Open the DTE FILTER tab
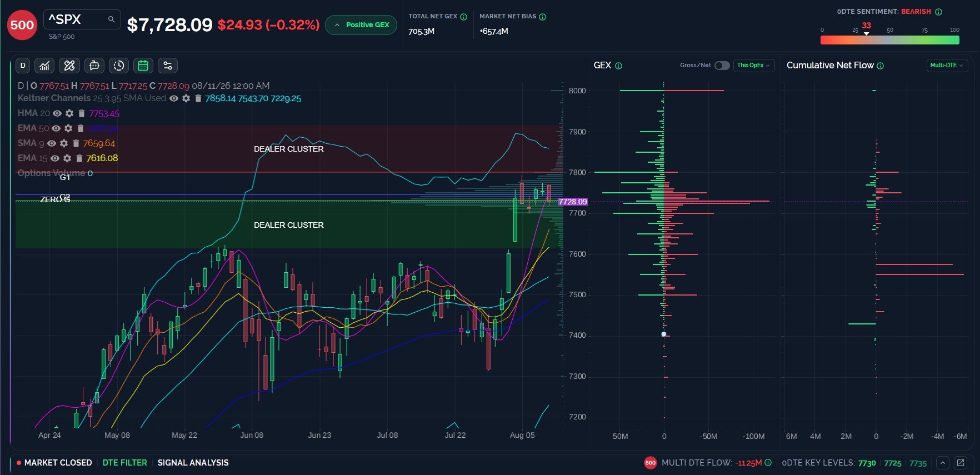Screen dimensions: 980x475 [x=125, y=462]
